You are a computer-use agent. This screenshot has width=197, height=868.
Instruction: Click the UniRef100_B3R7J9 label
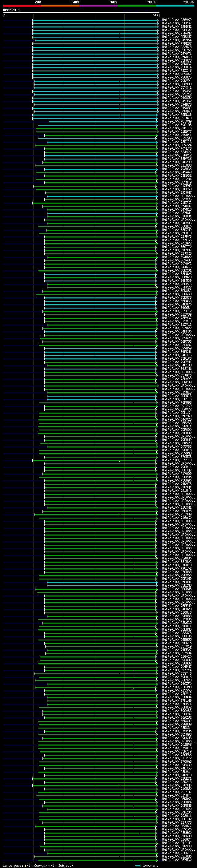[177, 751]
